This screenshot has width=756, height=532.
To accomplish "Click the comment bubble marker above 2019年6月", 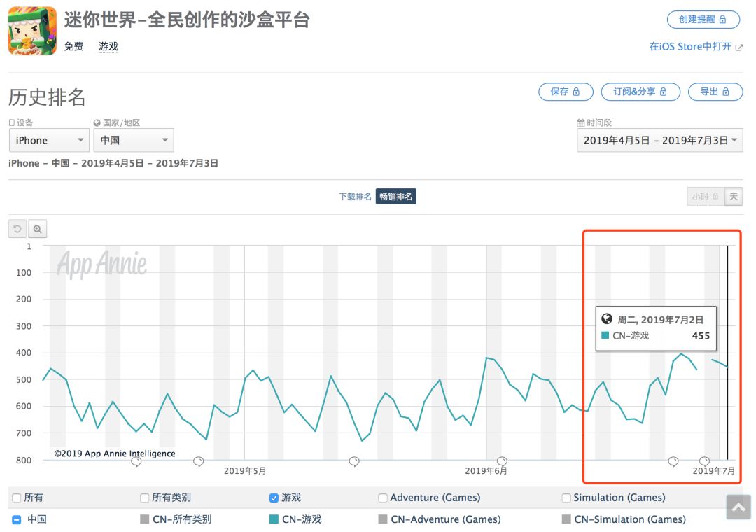I will (502, 461).
